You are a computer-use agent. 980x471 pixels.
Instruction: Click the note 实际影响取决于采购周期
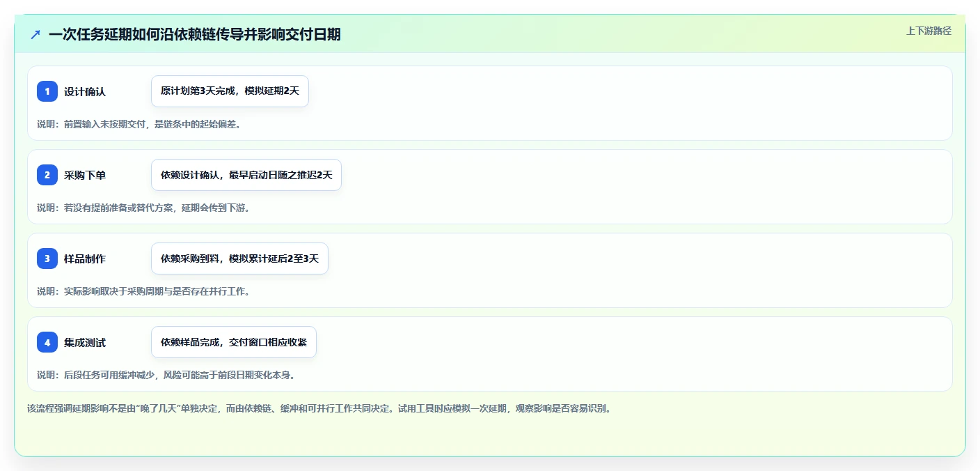point(143,291)
